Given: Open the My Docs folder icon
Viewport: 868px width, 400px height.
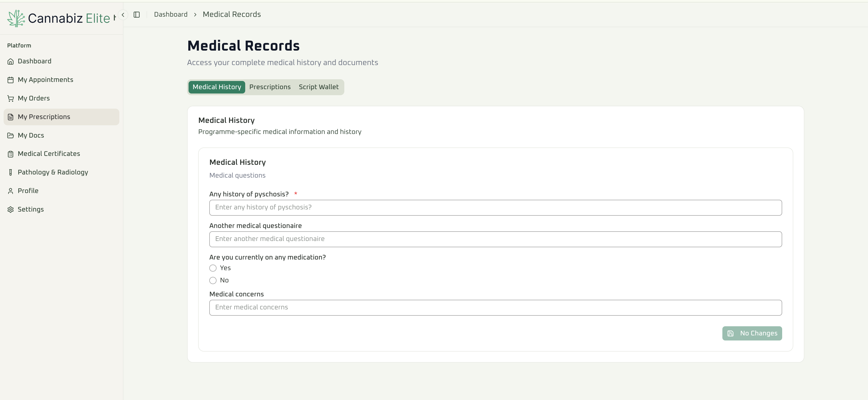Looking at the screenshot, I should (x=10, y=135).
